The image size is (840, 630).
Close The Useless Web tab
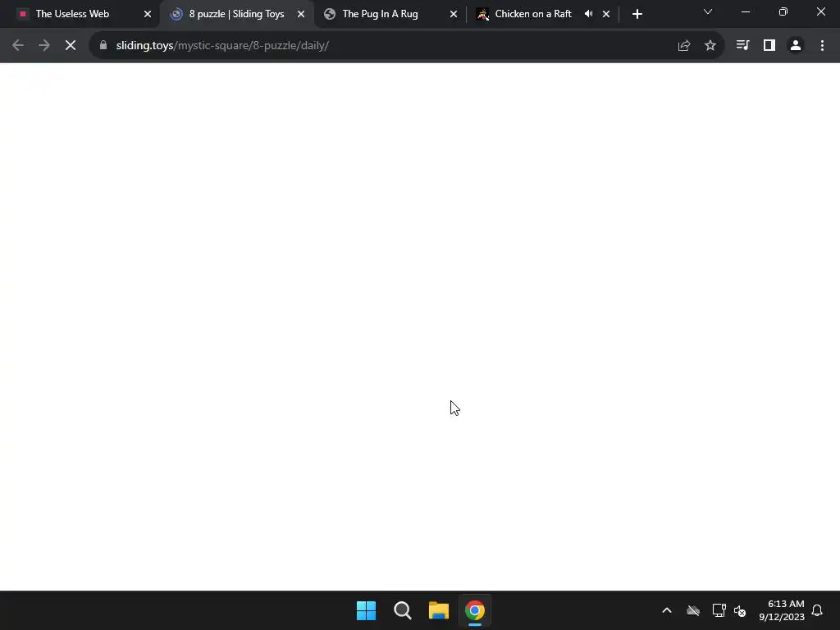tap(148, 14)
